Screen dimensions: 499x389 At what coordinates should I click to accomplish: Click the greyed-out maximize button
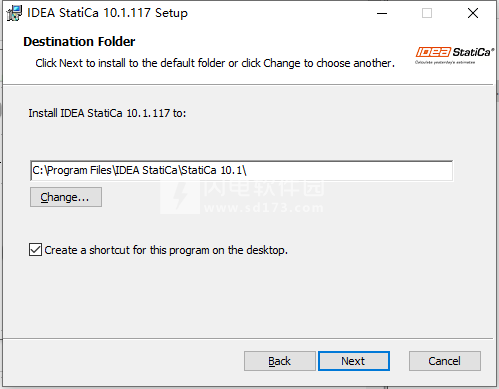427,13
